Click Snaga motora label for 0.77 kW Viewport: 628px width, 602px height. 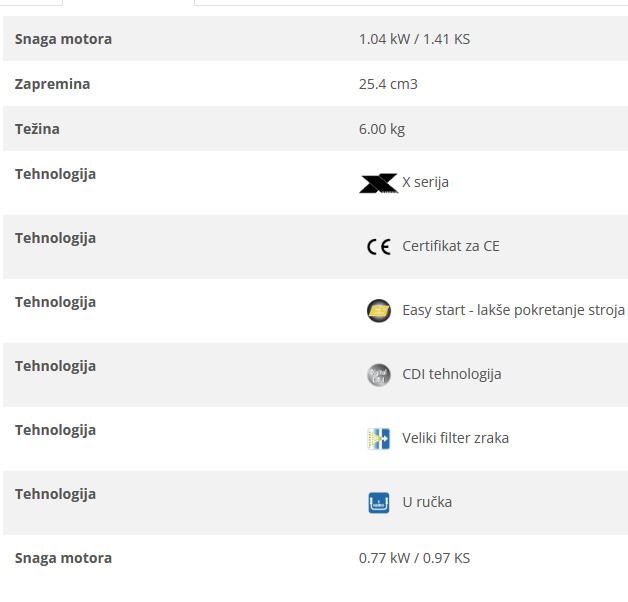click(x=63, y=558)
